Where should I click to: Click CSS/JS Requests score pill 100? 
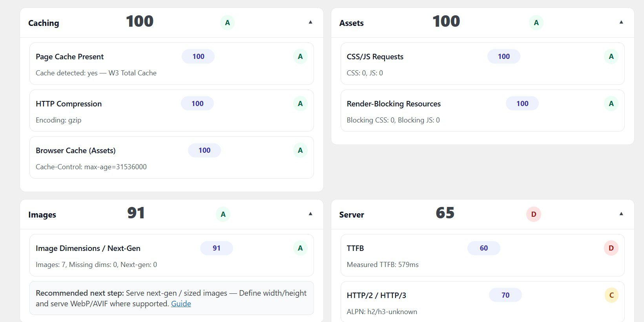[504, 57]
